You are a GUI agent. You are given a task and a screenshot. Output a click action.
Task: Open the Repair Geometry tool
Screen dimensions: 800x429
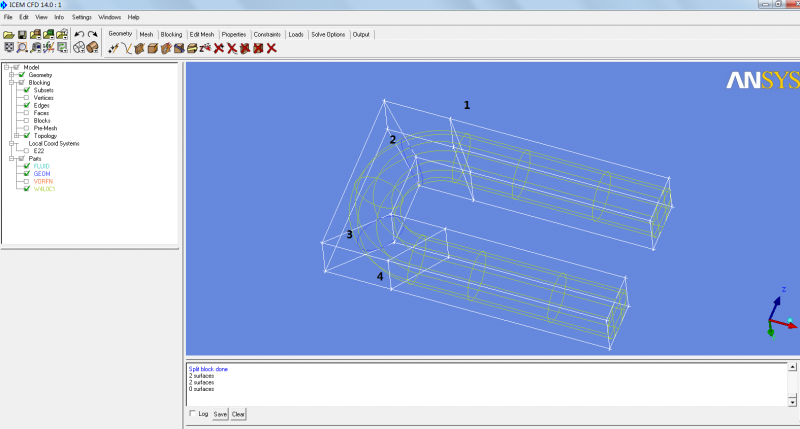179,48
